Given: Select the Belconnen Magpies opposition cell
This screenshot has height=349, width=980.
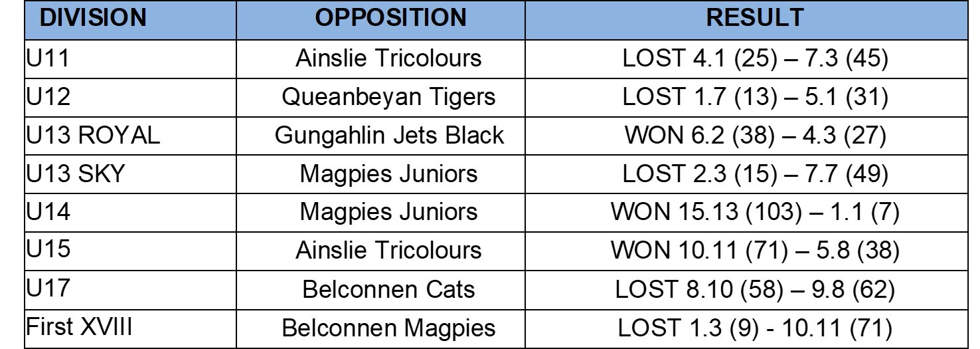Looking at the screenshot, I should coord(388,328).
